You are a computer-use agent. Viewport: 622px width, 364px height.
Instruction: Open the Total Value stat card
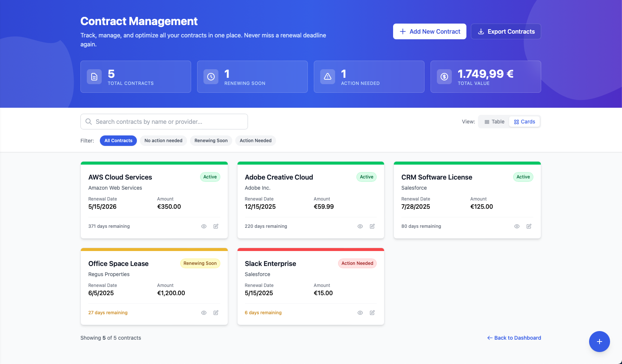coord(486,77)
